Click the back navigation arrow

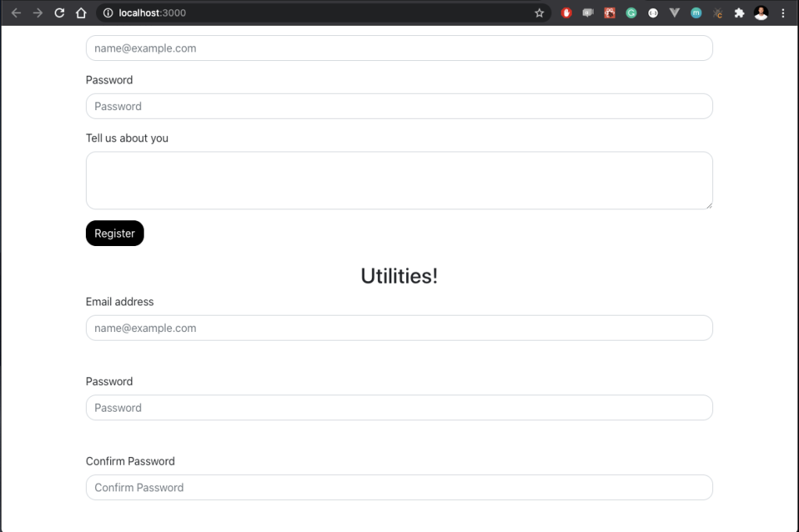(17, 12)
